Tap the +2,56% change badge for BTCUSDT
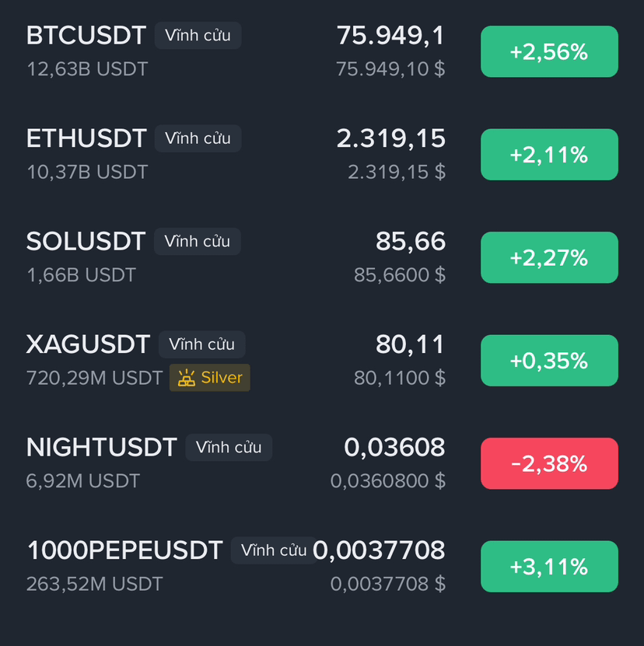This screenshot has height=646, width=644. (x=549, y=51)
